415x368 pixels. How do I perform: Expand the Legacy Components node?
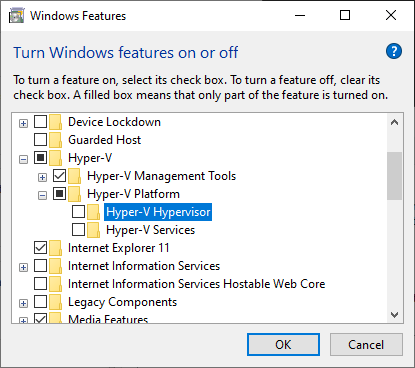[x=23, y=304]
